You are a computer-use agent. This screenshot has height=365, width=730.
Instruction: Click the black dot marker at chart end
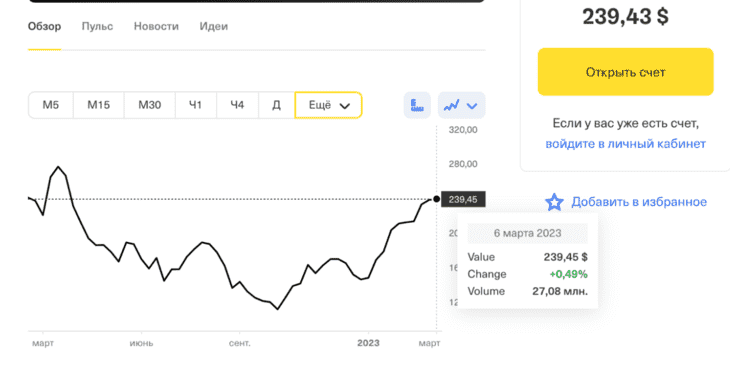click(x=436, y=199)
